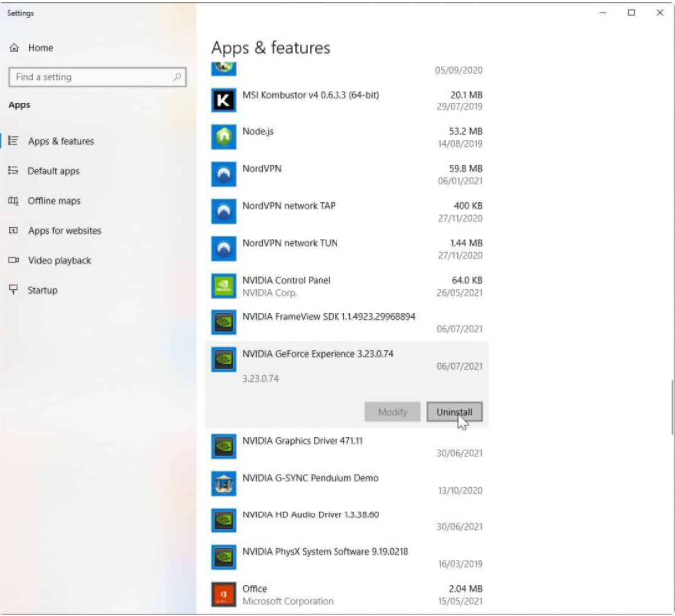This screenshot has height=616, width=675.
Task: Click the NVIDIA Control Panel icon
Action: (x=223, y=286)
